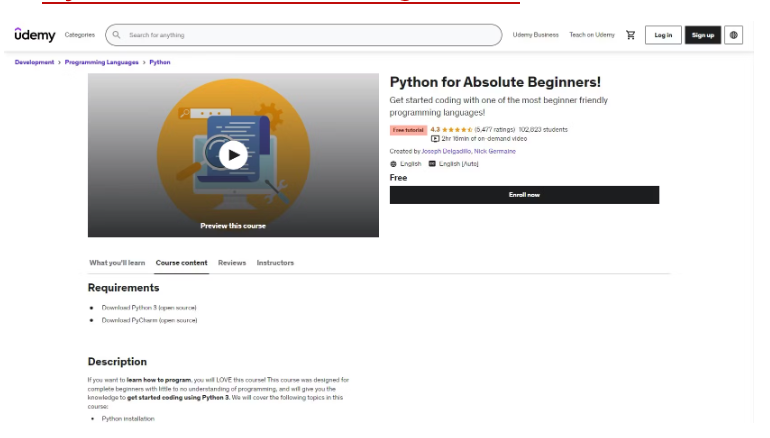Screen dimensions: 770x438
Task: Click the Sign up button
Action: [703, 35]
